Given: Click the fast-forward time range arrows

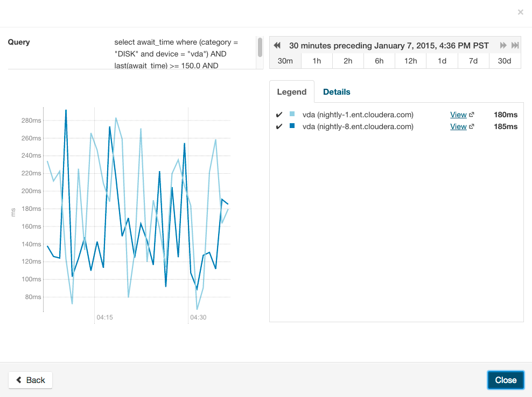Looking at the screenshot, I should point(503,46).
